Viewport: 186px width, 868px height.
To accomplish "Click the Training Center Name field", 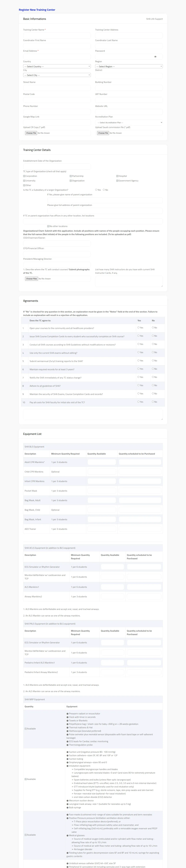I will [x=57, y=35].
